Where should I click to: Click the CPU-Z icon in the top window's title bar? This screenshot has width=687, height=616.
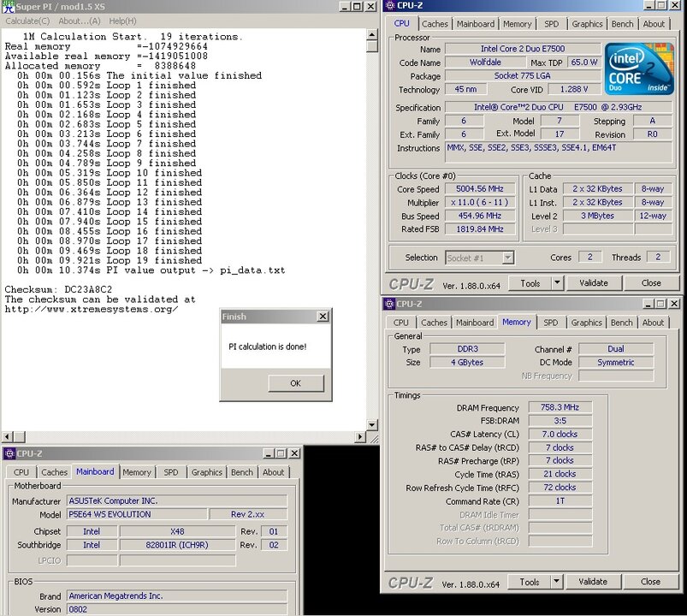(x=390, y=5)
